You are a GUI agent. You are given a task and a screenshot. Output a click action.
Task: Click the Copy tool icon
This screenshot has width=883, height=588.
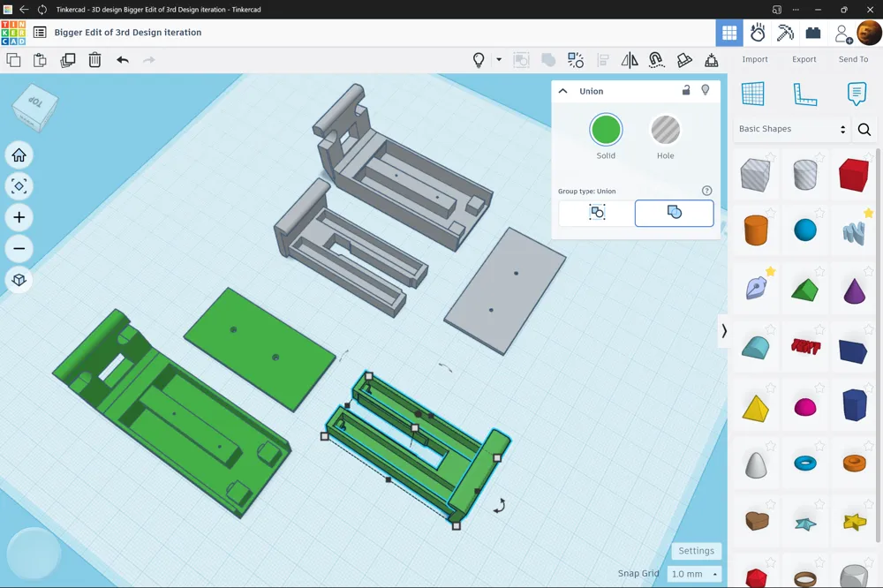(x=13, y=60)
